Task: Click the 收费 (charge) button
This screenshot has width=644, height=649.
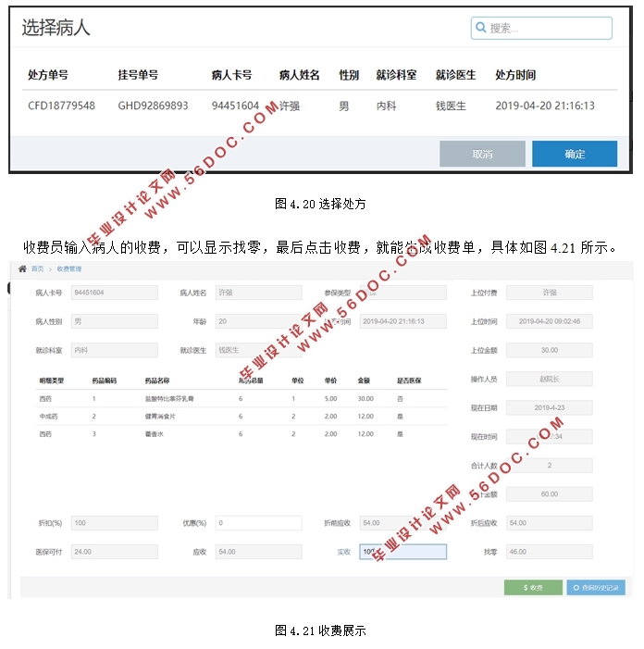Action: (532, 587)
